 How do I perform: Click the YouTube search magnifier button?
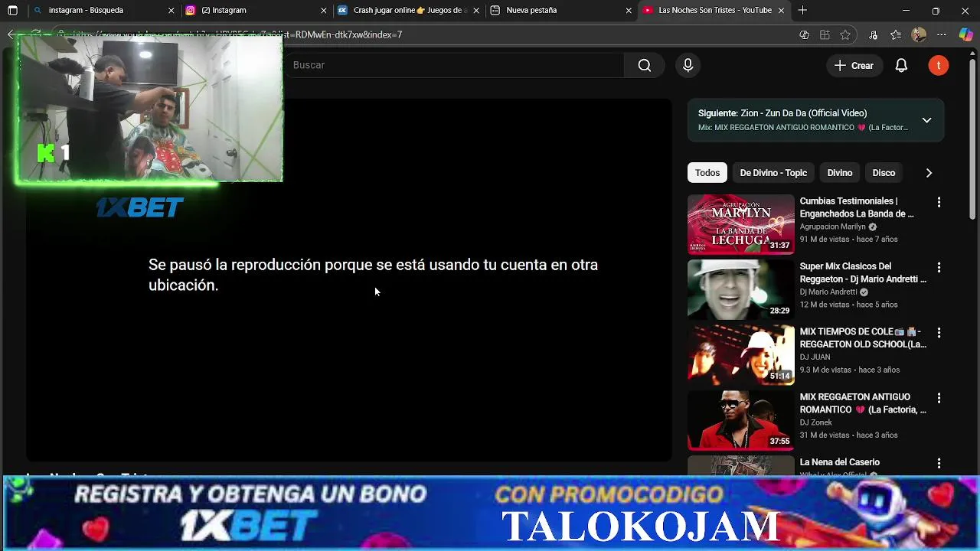tap(645, 65)
